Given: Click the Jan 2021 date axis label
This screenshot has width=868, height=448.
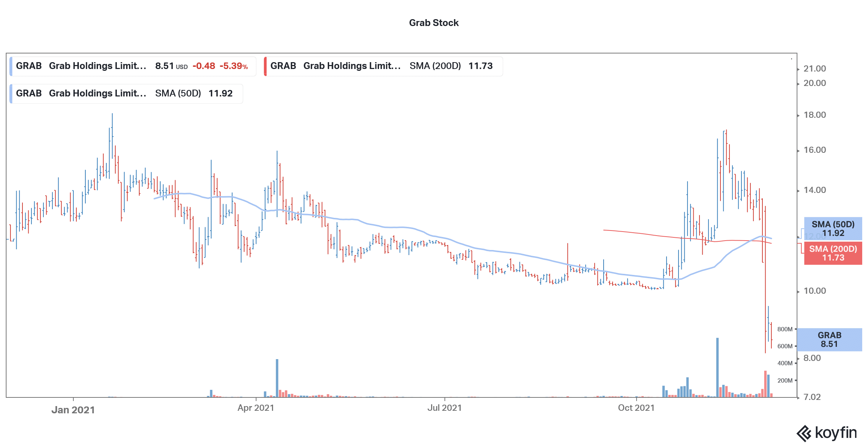Looking at the screenshot, I should coord(73,410).
